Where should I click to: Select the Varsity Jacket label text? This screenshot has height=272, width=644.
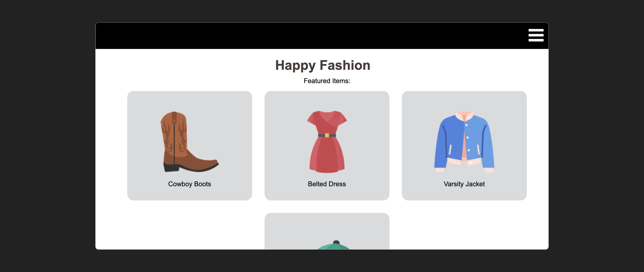click(464, 184)
